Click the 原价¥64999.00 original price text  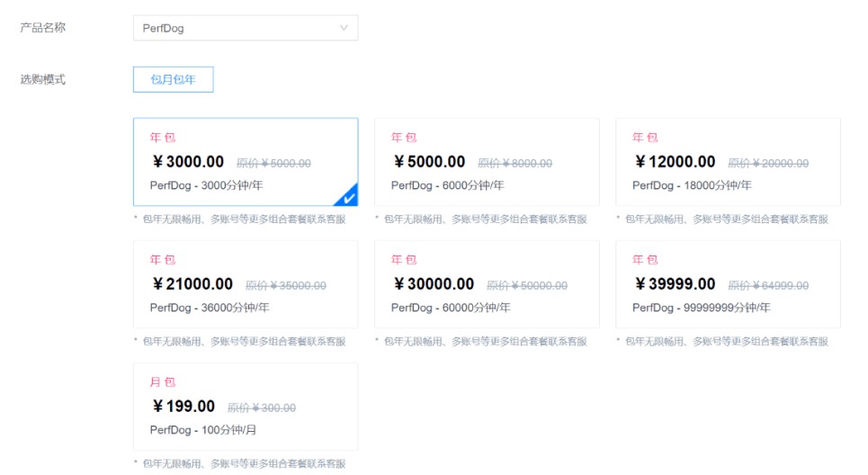pos(768,286)
